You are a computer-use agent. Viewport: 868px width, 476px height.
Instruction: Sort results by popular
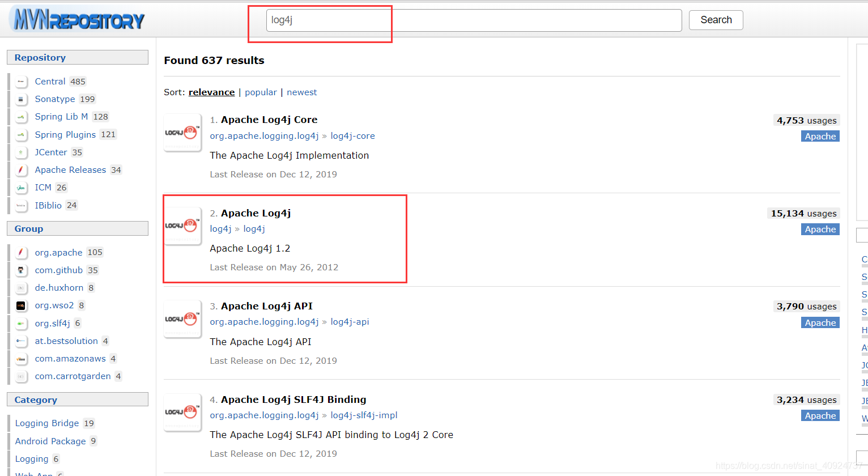click(x=261, y=92)
